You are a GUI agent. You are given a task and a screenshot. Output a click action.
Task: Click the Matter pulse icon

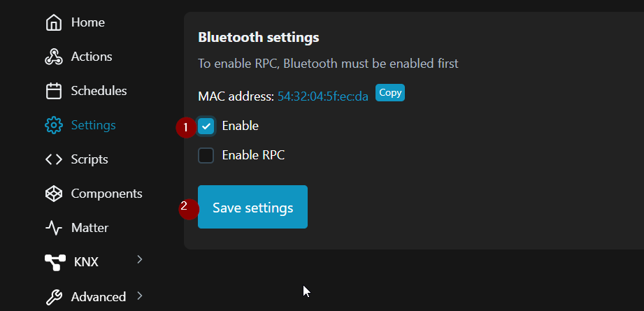pos(54,228)
